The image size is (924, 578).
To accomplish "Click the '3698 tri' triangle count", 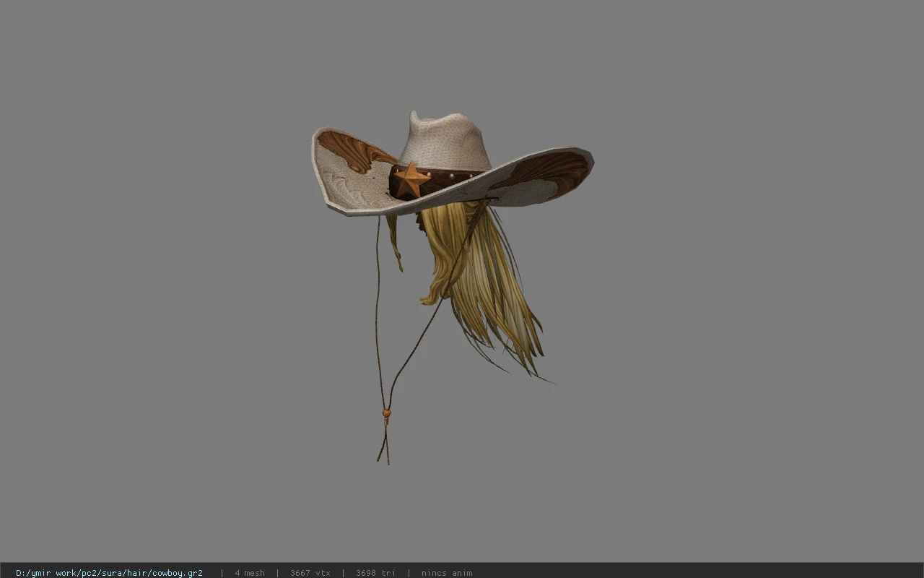I will point(375,573).
